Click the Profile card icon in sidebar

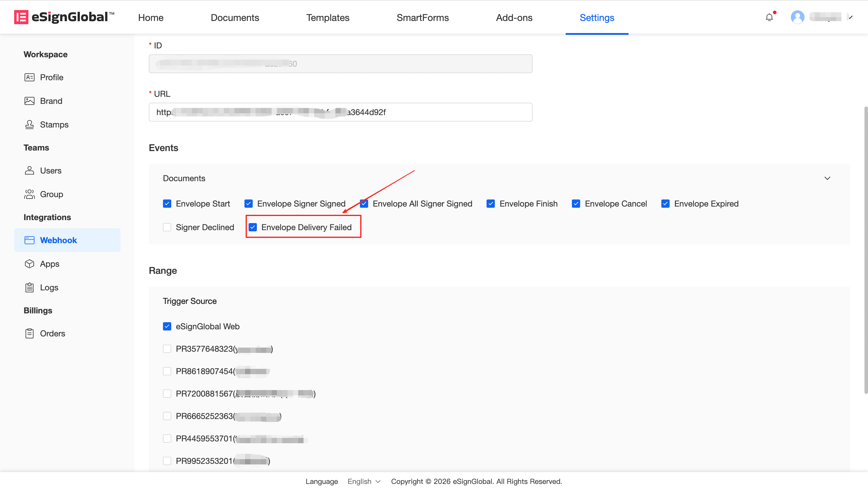(x=29, y=77)
